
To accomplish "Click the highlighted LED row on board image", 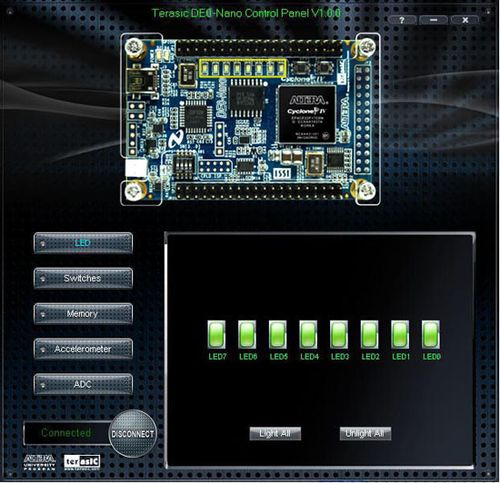I will pos(243,68).
